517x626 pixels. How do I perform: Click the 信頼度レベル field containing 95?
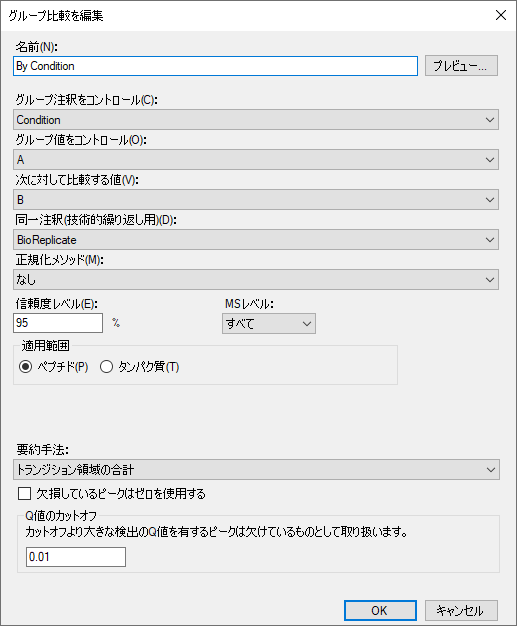tap(58, 323)
